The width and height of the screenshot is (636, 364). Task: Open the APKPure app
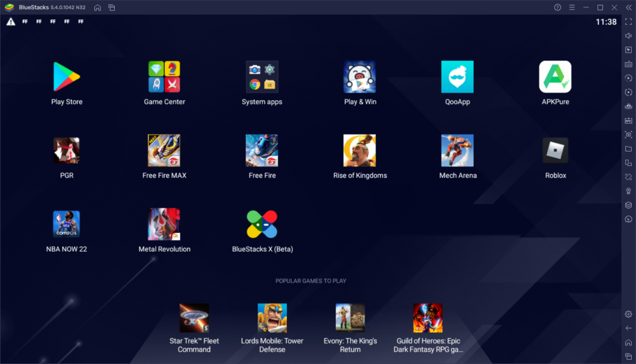[555, 76]
